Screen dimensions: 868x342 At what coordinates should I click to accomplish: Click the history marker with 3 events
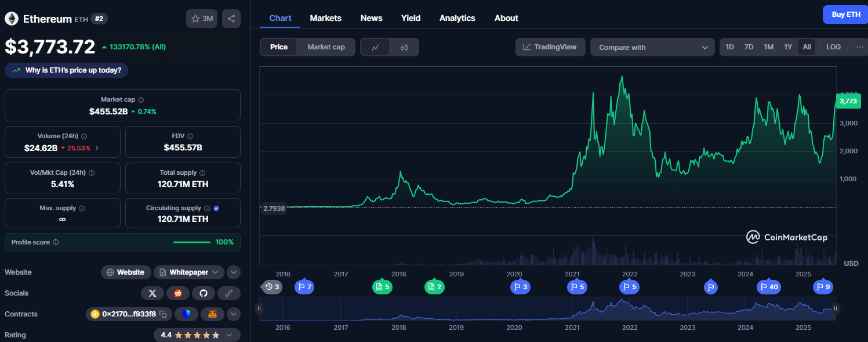coord(272,287)
